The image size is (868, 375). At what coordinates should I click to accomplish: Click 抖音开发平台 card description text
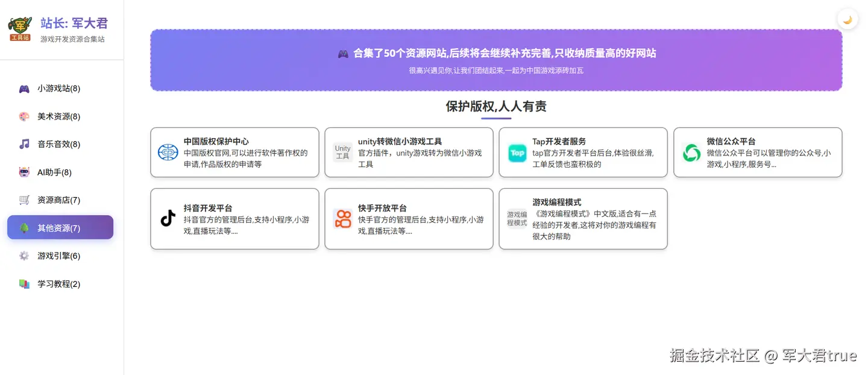247,225
